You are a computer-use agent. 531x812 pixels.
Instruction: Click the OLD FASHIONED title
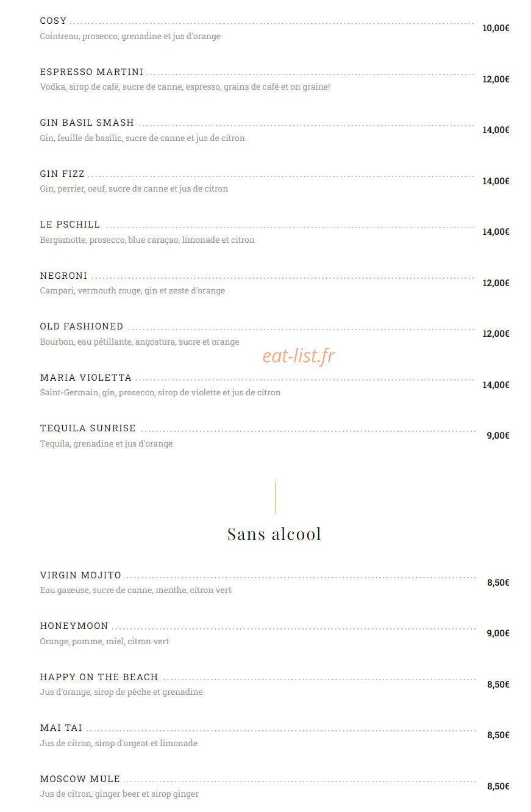[x=82, y=326]
